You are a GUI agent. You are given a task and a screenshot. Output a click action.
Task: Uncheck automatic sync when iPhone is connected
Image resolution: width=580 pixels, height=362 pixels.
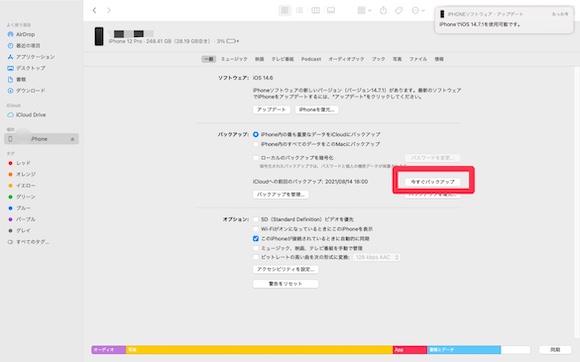click(x=256, y=238)
